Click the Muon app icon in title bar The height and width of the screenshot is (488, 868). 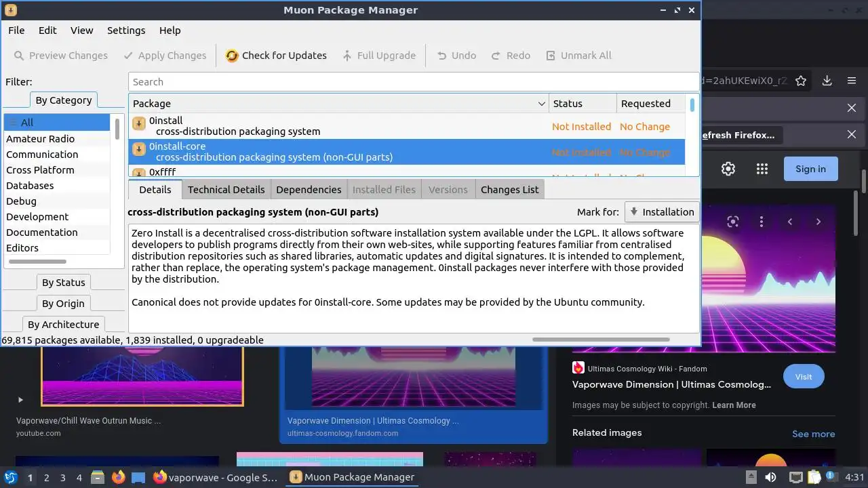pos(10,10)
